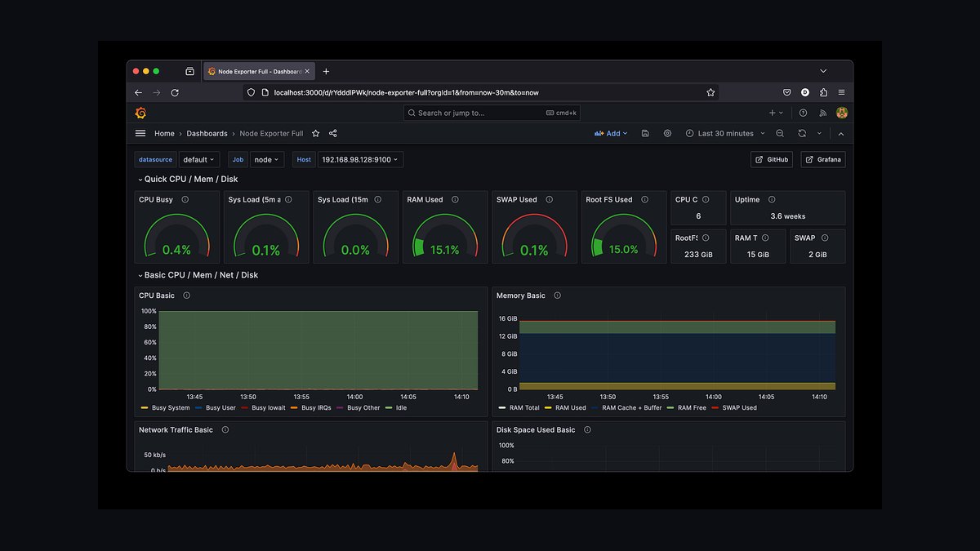Open the datasource default dropdown
Image resolution: width=980 pixels, height=551 pixels.
click(199, 160)
